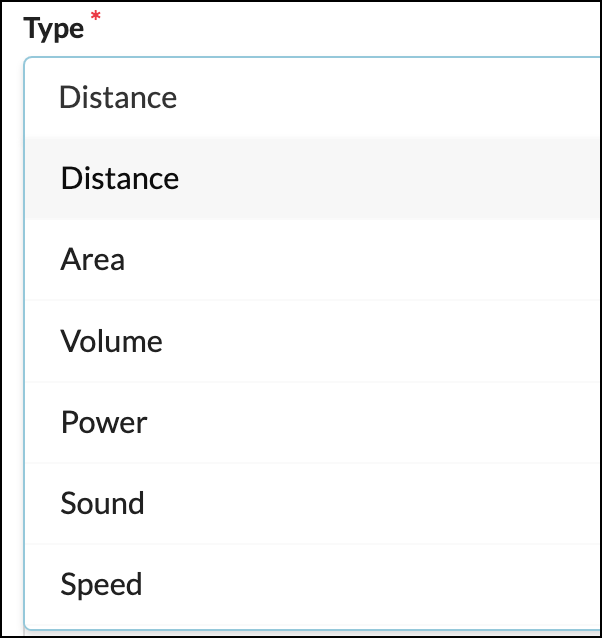Choose Sound from the Type options
Image resolution: width=602 pixels, height=638 pixels.
pos(102,503)
